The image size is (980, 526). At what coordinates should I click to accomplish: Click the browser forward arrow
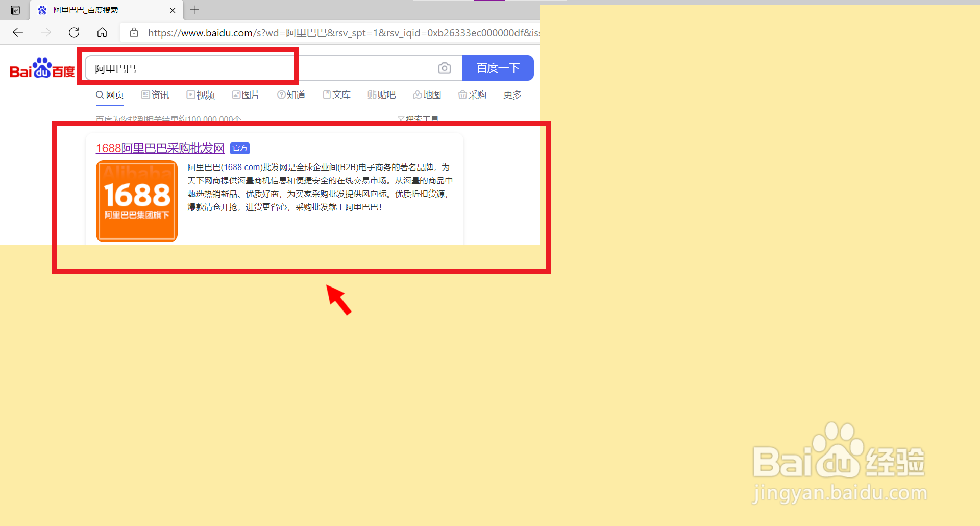pos(46,33)
